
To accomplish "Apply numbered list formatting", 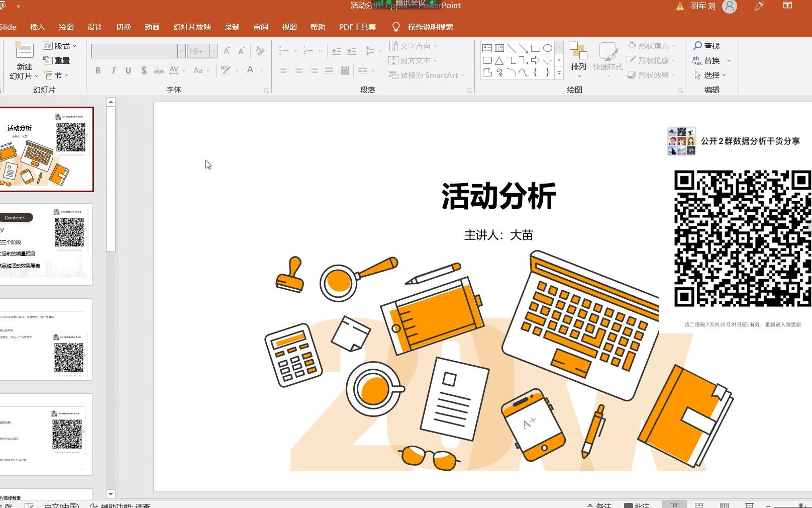I will (309, 51).
